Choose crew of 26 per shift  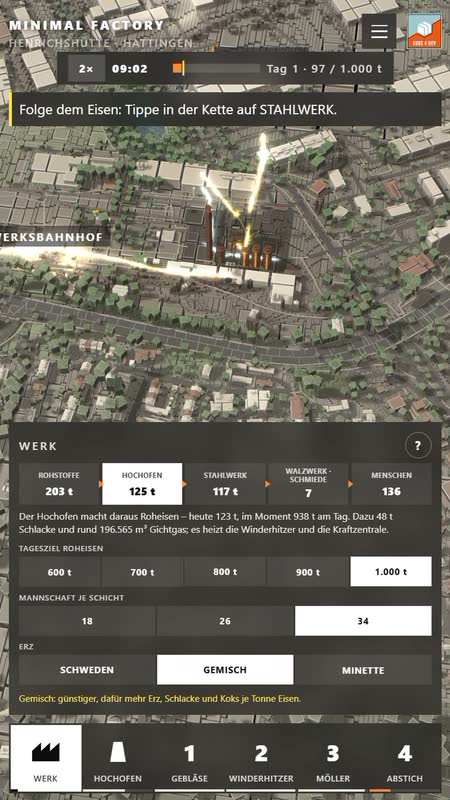coord(225,621)
